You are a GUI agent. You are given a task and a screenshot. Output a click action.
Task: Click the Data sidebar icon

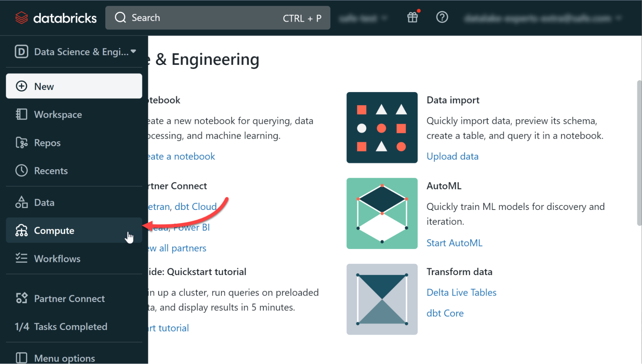click(21, 202)
